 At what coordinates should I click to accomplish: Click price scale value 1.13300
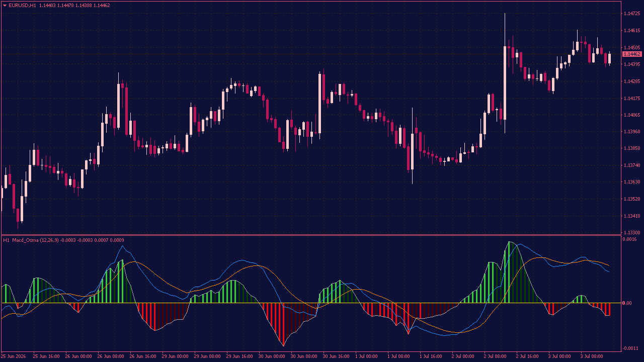pyautogui.click(x=631, y=233)
